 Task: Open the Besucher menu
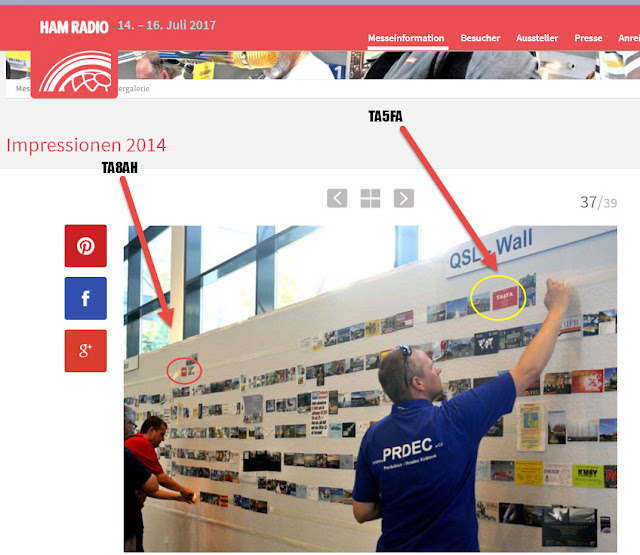[x=480, y=38]
